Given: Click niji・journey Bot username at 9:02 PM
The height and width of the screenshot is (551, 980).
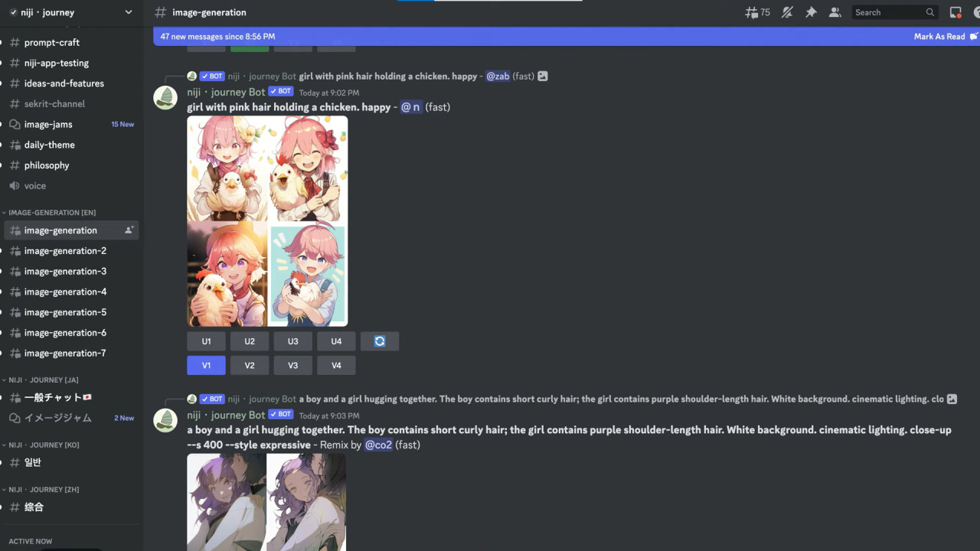Looking at the screenshot, I should (226, 92).
